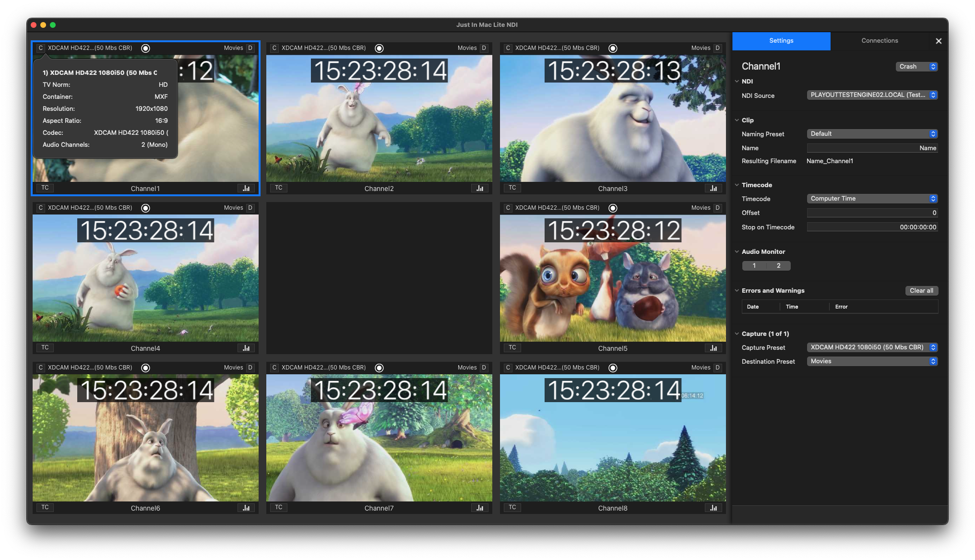Toggle the TC button on Channel7
Screen dimensions: 975x560
(x=279, y=507)
